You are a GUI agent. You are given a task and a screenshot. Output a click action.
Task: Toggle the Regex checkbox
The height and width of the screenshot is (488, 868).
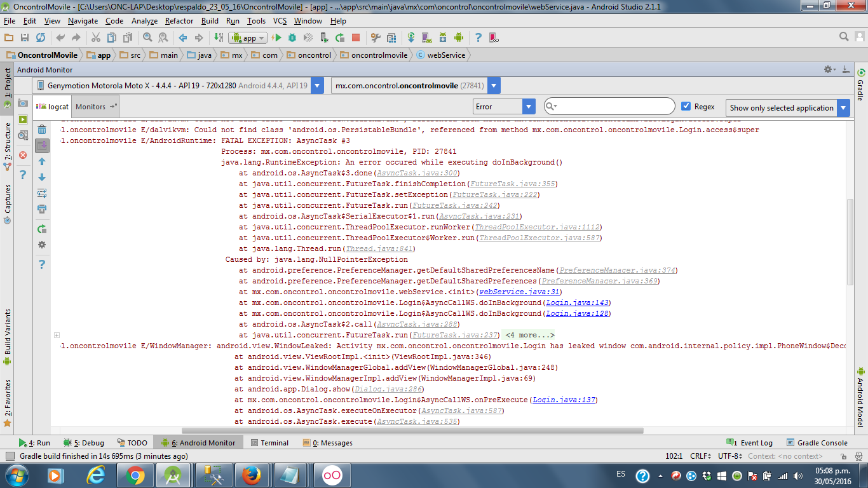(x=686, y=106)
